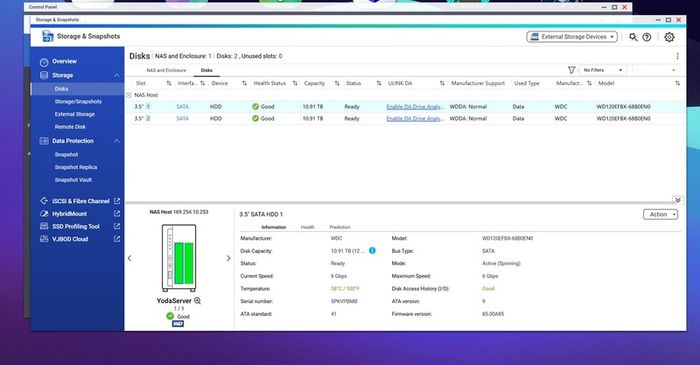Click the Overview sidebar icon
Screen dimensions: 700x365
coord(44,62)
